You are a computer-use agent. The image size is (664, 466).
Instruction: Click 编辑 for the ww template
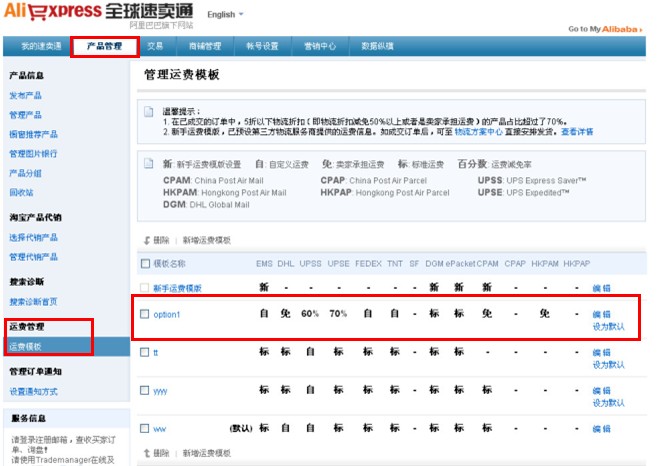pyautogui.click(x=600, y=428)
